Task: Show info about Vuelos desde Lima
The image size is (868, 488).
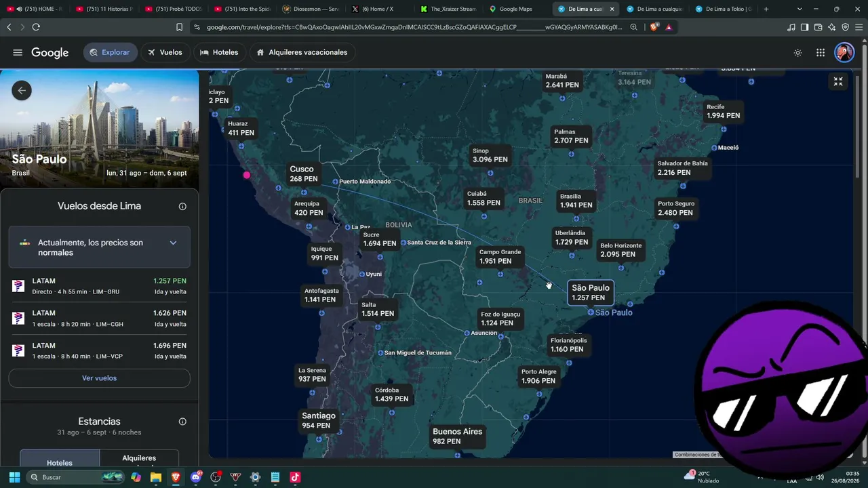Action: (182, 207)
